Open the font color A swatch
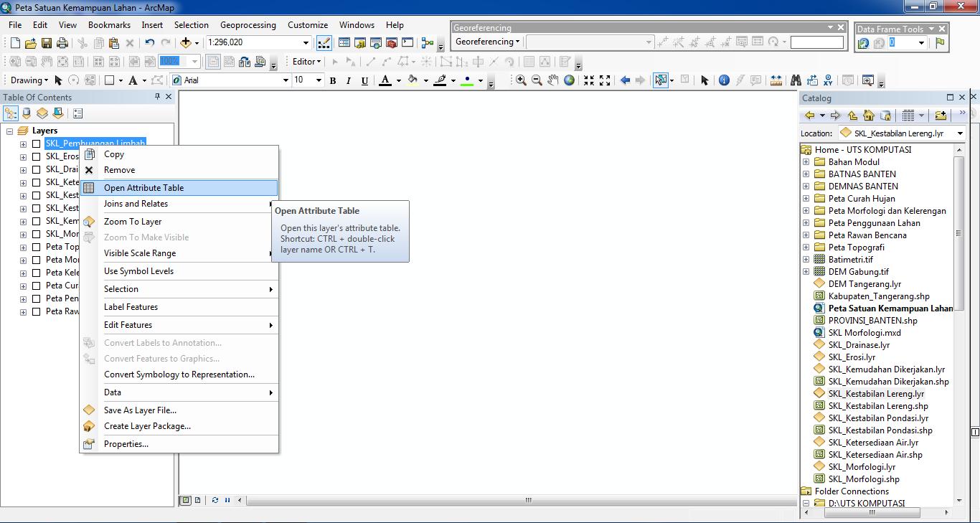 (x=385, y=80)
